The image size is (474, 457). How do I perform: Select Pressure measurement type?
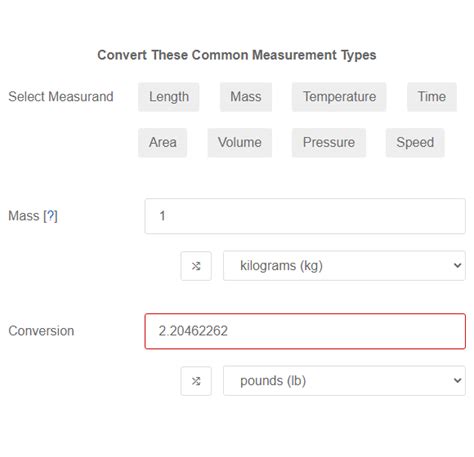pos(329,143)
